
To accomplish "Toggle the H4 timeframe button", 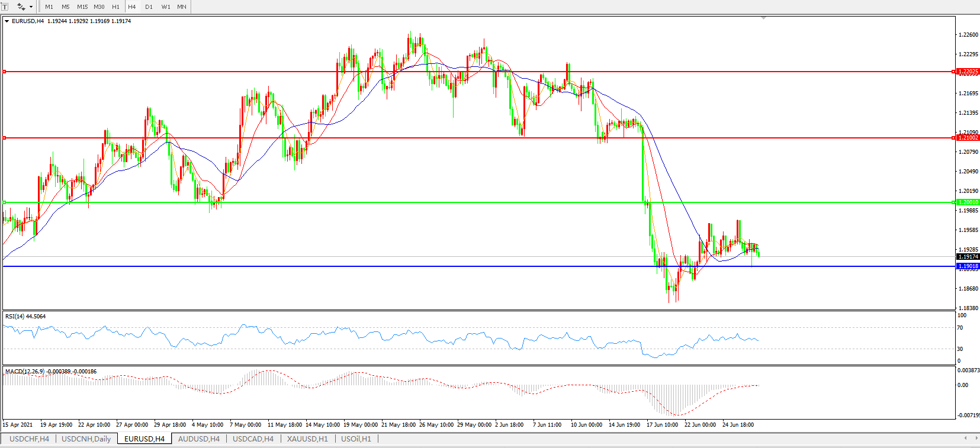I will [132, 7].
